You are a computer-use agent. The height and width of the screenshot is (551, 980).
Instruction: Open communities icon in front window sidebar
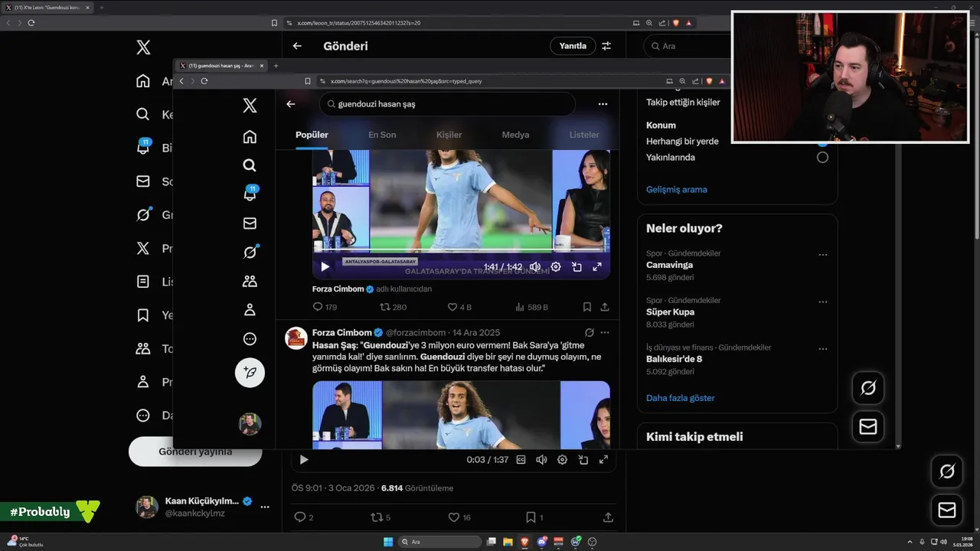pyautogui.click(x=250, y=281)
